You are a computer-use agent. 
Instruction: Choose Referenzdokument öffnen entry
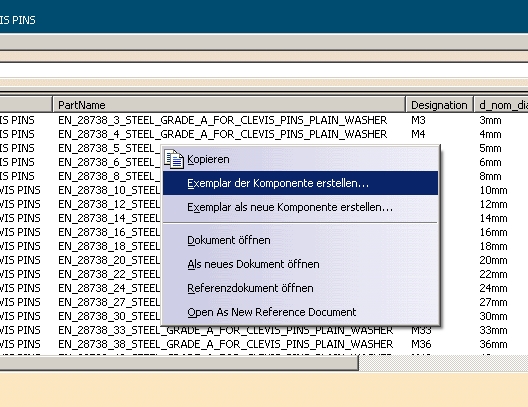pos(300,288)
